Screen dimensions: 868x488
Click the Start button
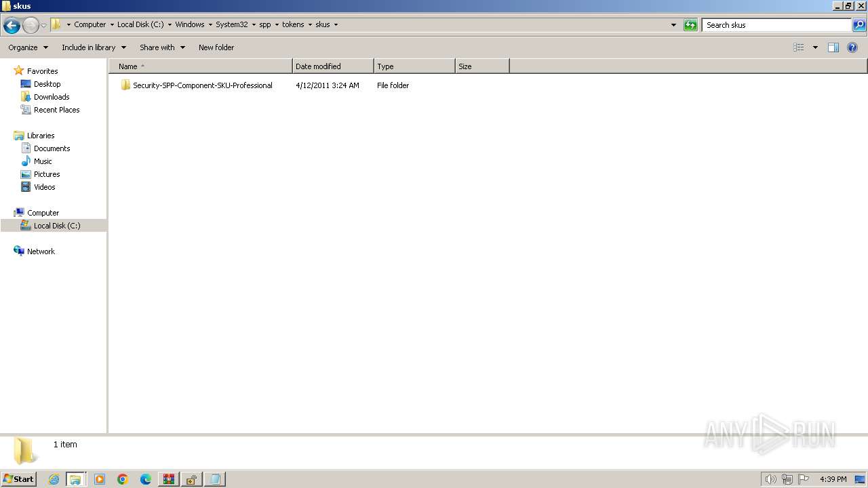point(18,479)
